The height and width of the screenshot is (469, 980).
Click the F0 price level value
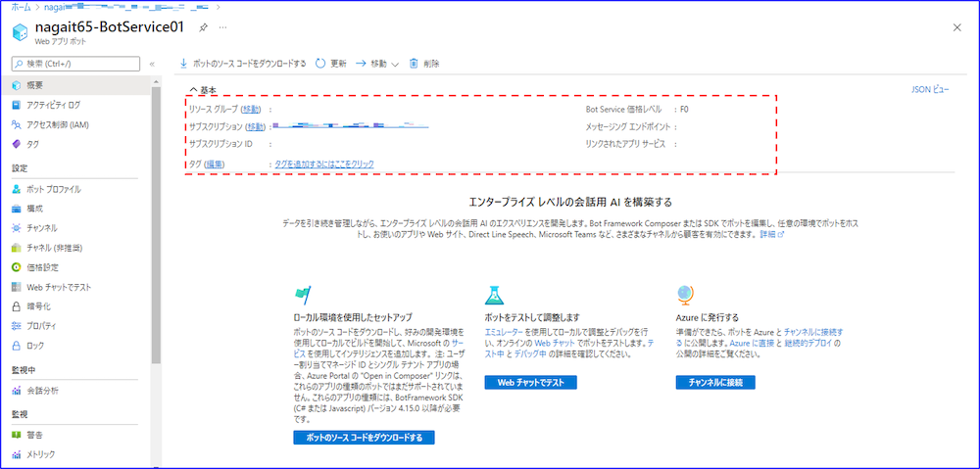[x=684, y=110]
